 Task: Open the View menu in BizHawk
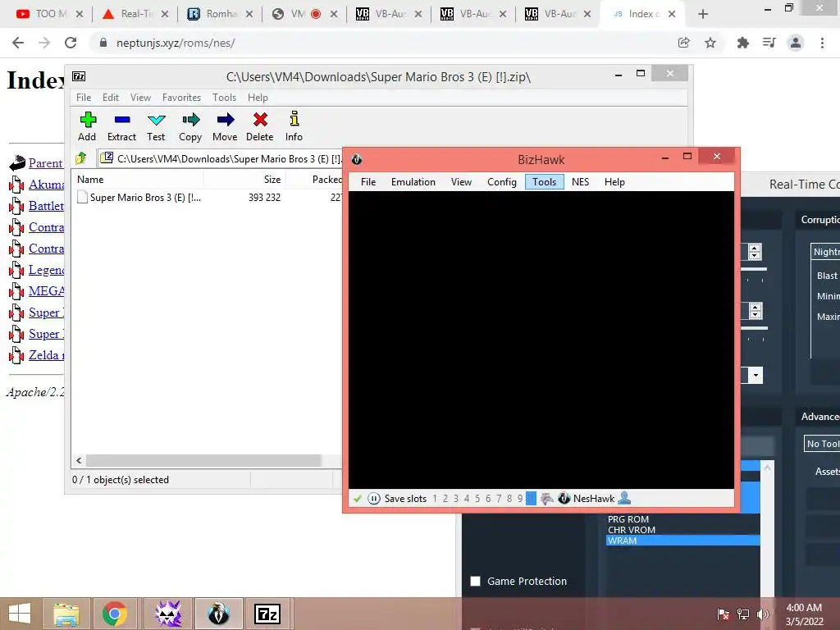coord(461,182)
